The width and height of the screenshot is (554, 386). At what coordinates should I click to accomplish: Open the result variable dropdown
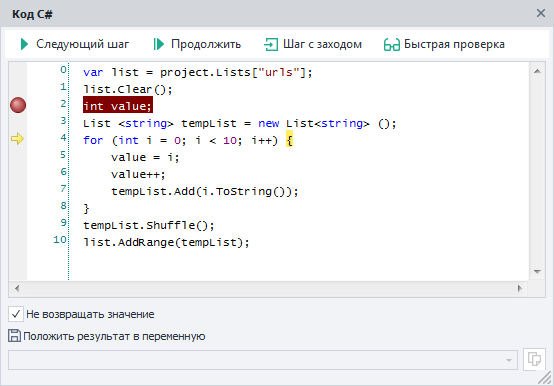click(x=509, y=360)
